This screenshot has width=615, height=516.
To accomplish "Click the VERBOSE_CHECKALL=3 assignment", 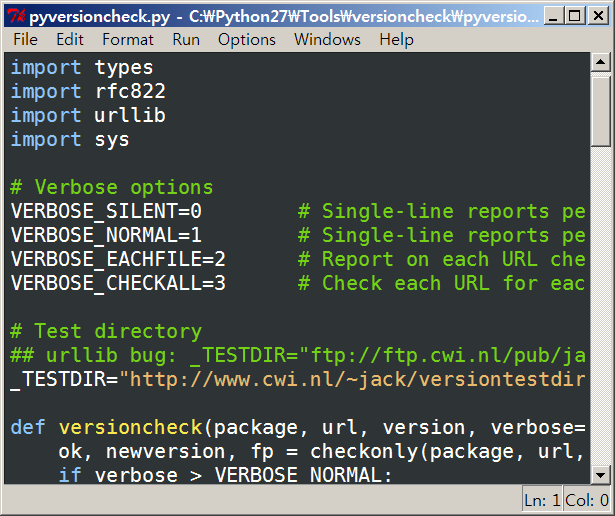I will point(118,283).
